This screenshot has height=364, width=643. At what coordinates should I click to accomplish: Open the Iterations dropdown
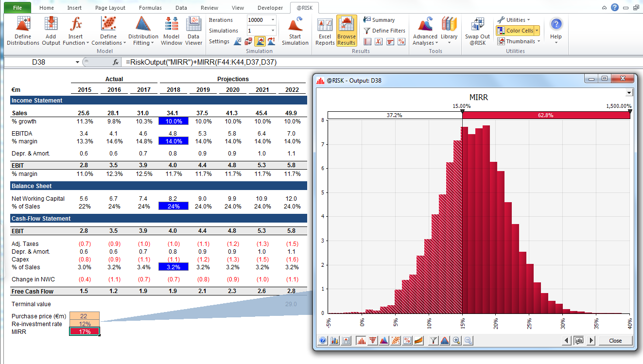pyautogui.click(x=271, y=20)
